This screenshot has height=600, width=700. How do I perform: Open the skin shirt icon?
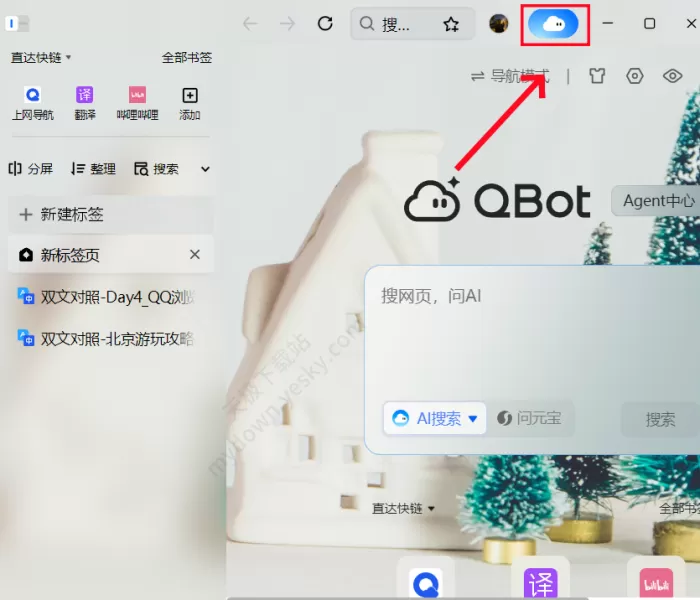[597, 76]
